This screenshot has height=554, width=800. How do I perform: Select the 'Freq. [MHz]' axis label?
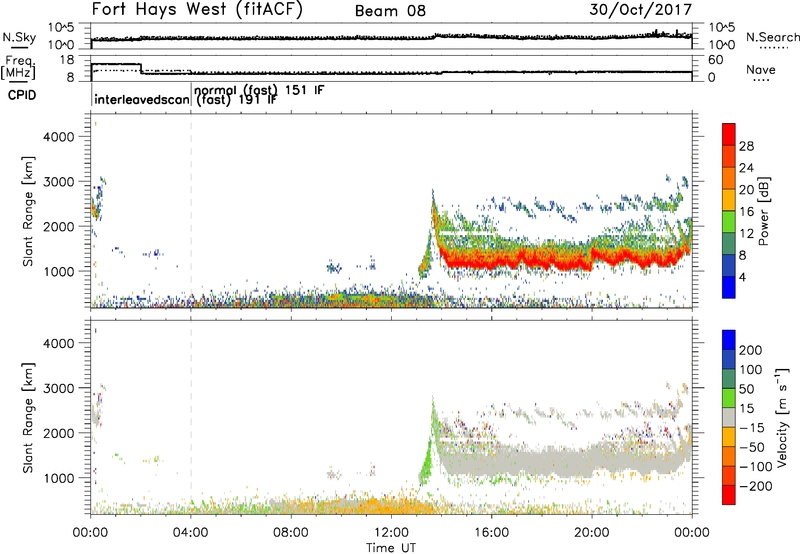coord(18,67)
